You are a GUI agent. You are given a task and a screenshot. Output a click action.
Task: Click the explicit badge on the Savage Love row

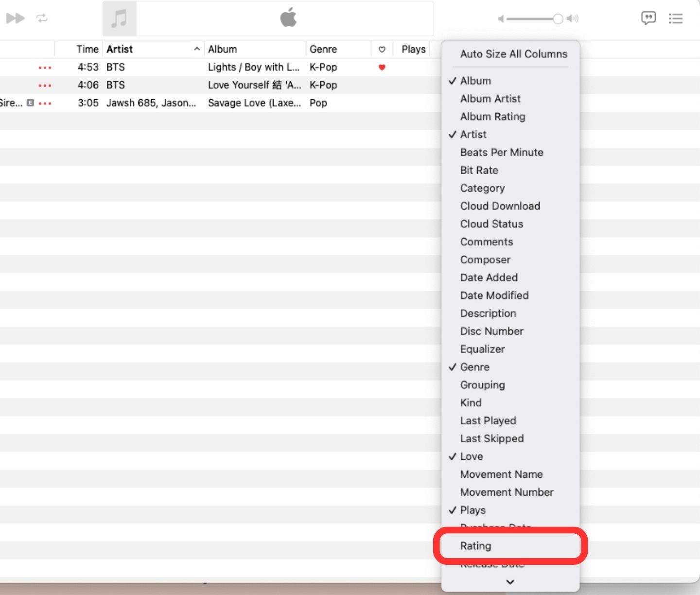(30, 103)
